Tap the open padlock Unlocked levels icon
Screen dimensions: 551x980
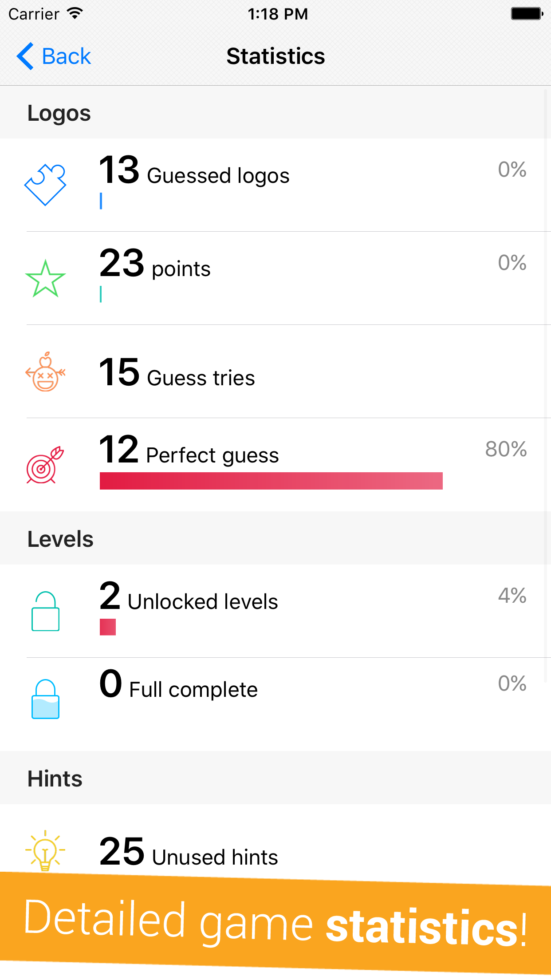click(45, 611)
